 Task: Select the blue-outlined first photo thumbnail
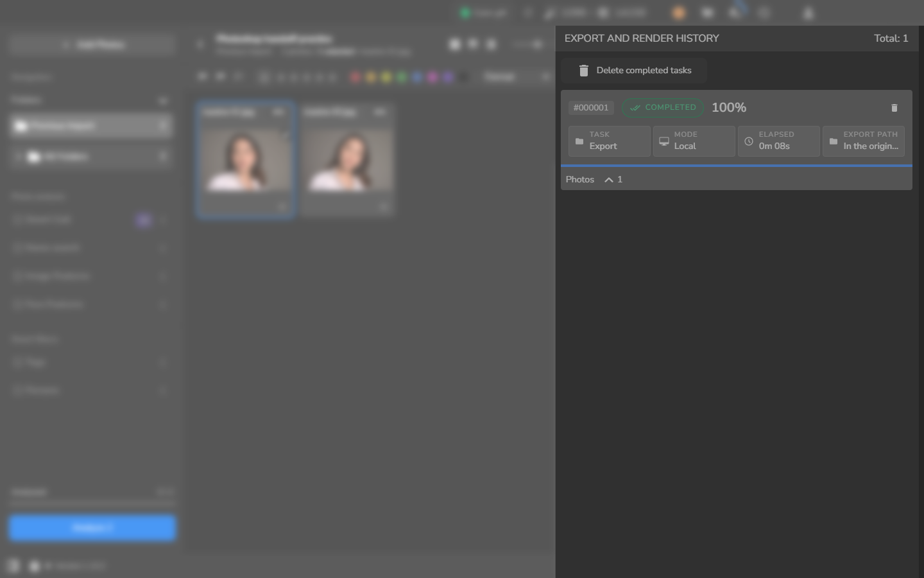pyautogui.click(x=246, y=159)
